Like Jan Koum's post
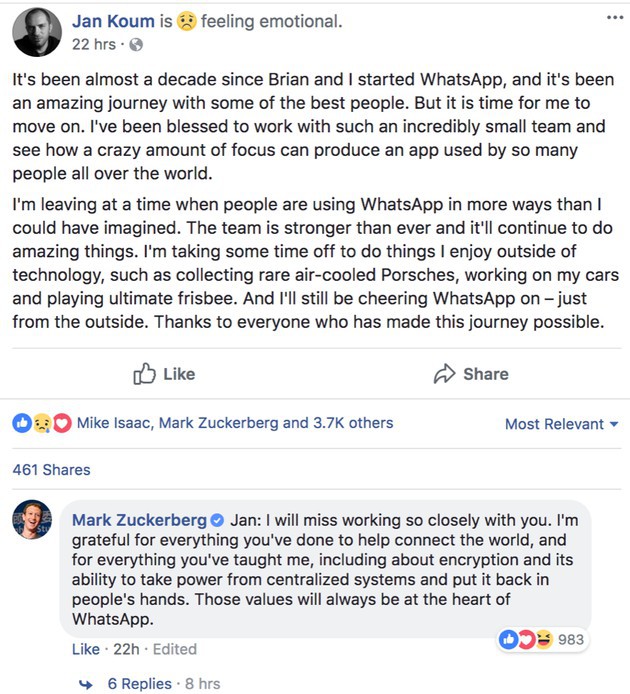Viewport: 630px width, 694px height. pos(165,374)
